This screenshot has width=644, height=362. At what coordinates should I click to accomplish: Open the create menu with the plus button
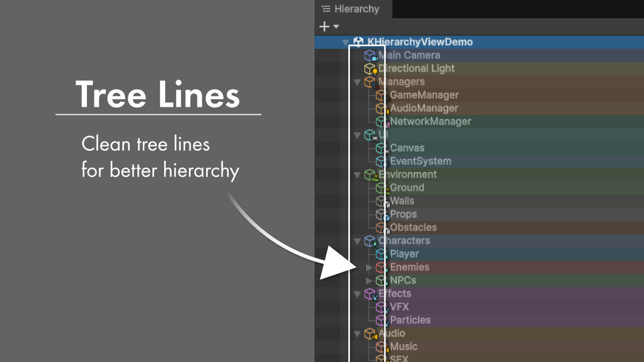coord(324,26)
